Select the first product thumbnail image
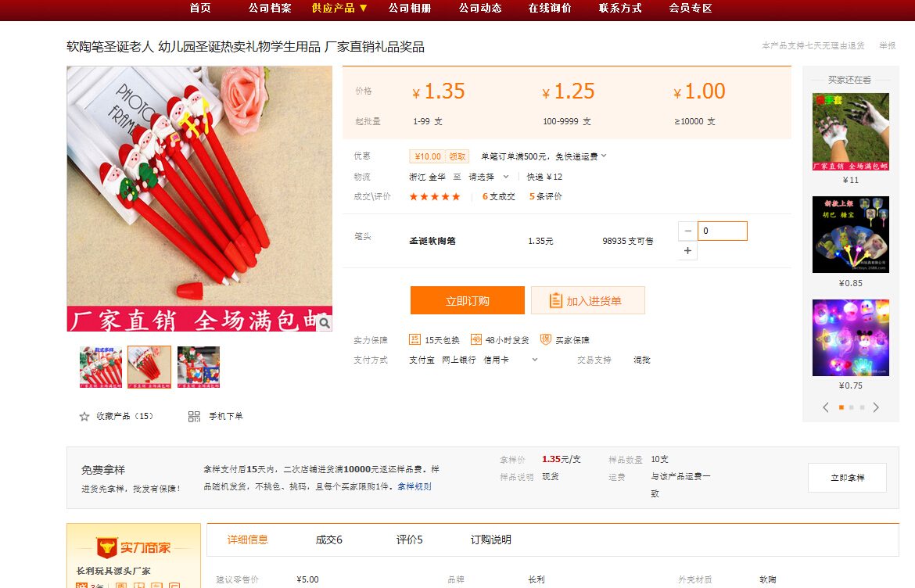Viewport: 915px width, 588px height. 101,367
